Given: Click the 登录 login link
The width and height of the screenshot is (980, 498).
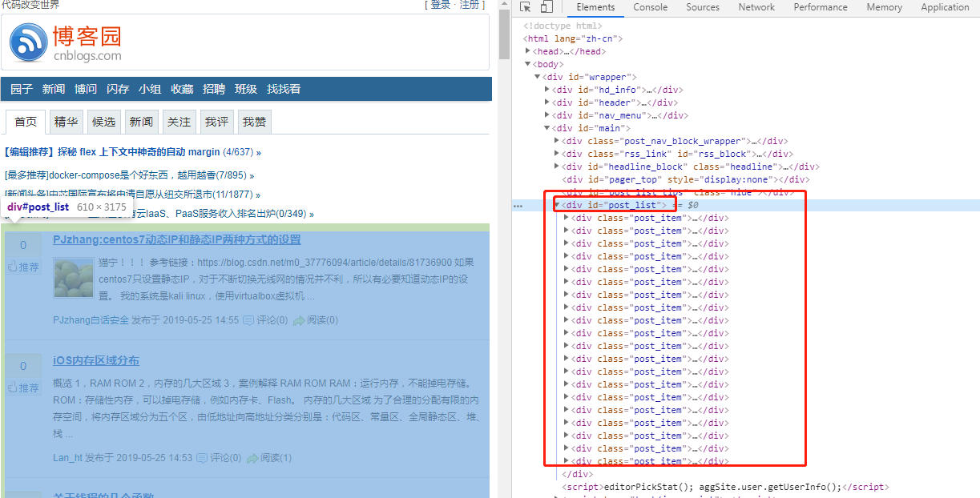Looking at the screenshot, I should [441, 5].
